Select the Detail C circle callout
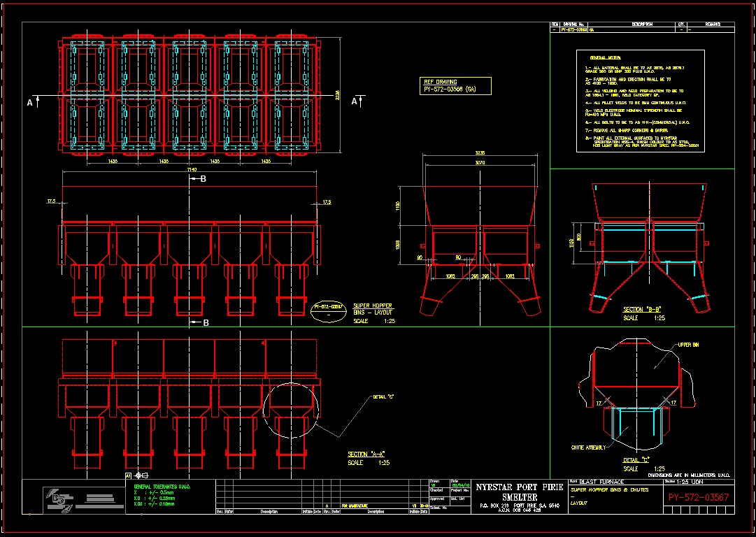The width and height of the screenshot is (756, 537). pyautogui.click(x=291, y=409)
